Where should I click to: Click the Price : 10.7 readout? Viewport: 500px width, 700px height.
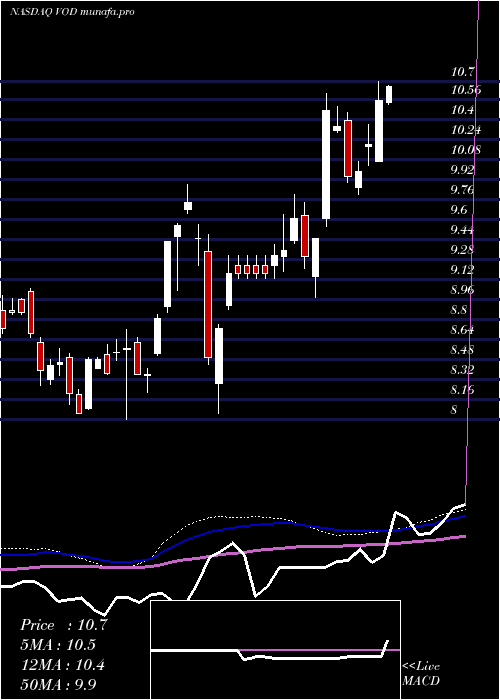(x=63, y=625)
